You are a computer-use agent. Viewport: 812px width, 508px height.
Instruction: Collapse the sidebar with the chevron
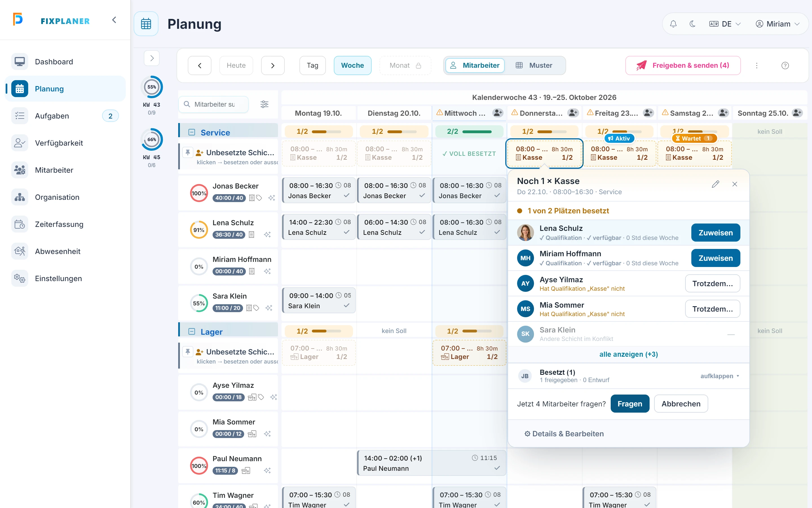[114, 20]
